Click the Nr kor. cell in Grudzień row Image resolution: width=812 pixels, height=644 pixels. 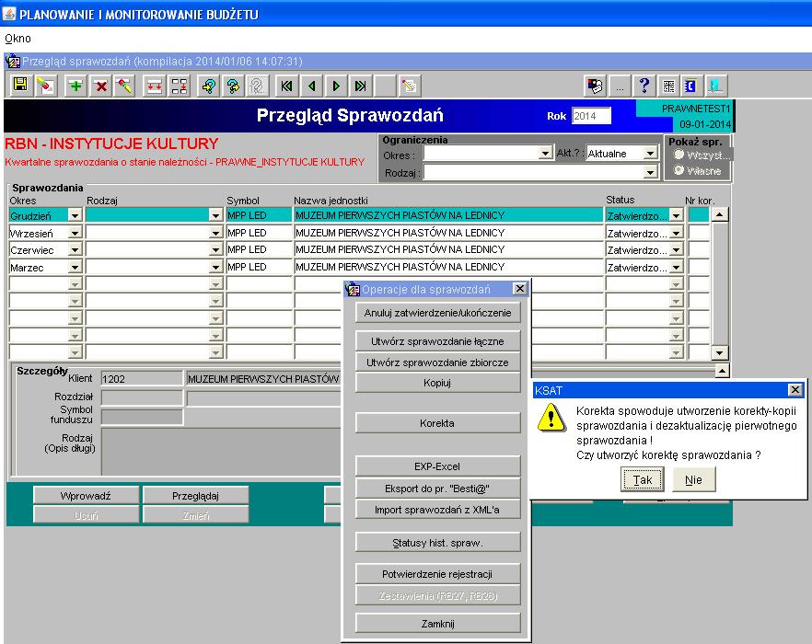pyautogui.click(x=699, y=215)
